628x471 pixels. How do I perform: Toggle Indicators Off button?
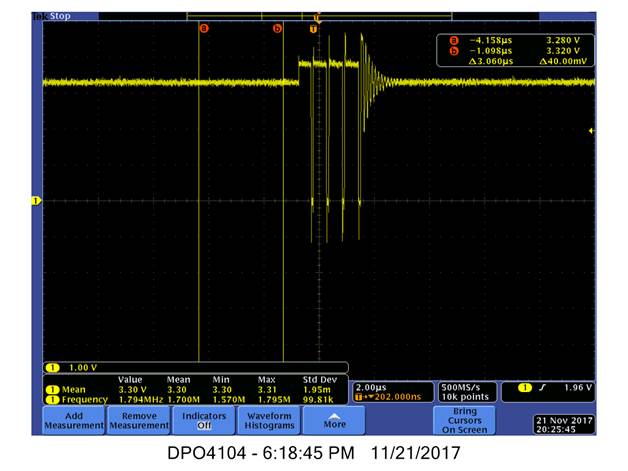pos(204,421)
